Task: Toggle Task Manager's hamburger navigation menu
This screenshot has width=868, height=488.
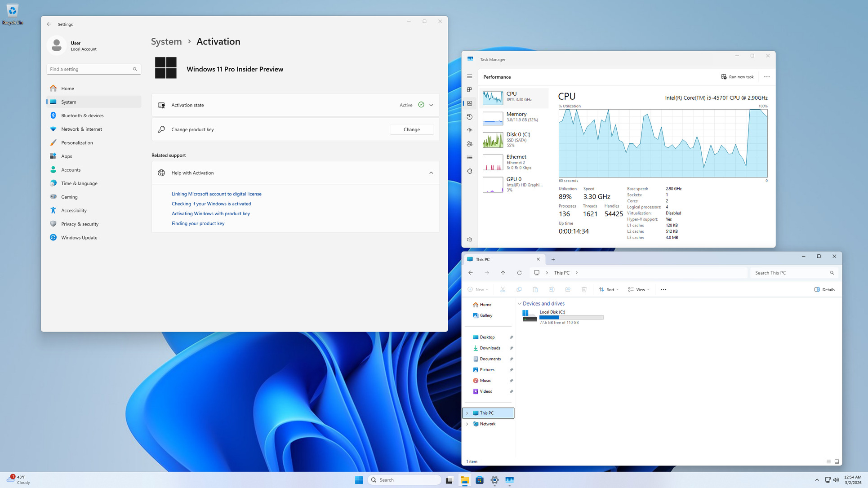Action: pos(469,76)
